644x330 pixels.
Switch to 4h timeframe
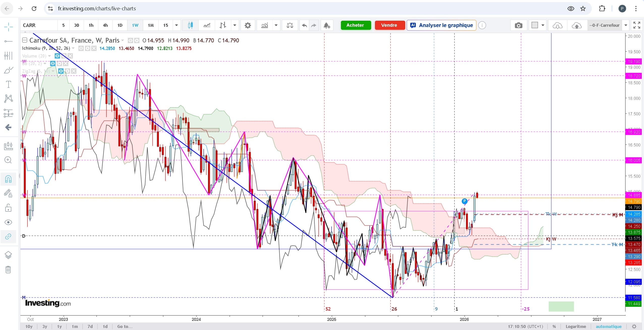(x=105, y=25)
